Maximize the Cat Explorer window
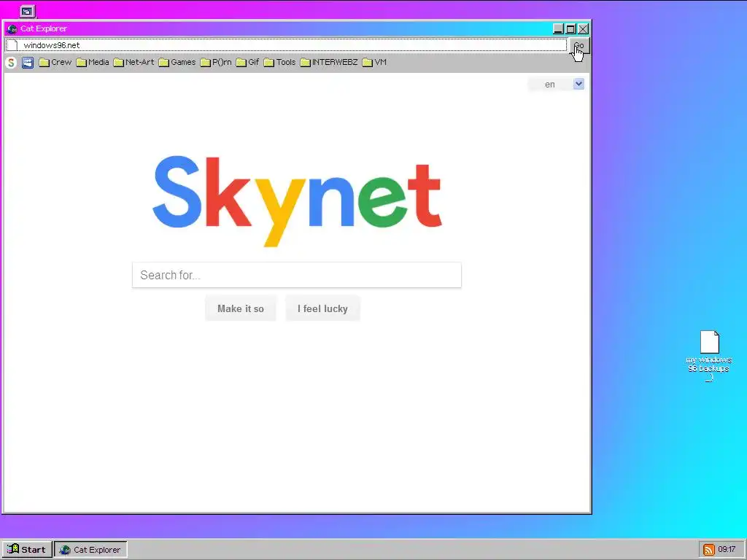This screenshot has height=560, width=747. tap(570, 28)
